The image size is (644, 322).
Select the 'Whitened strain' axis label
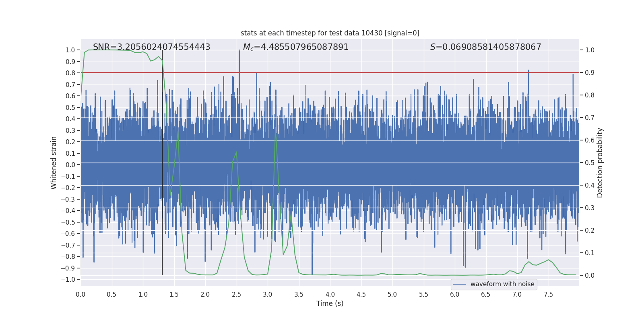[x=54, y=163]
